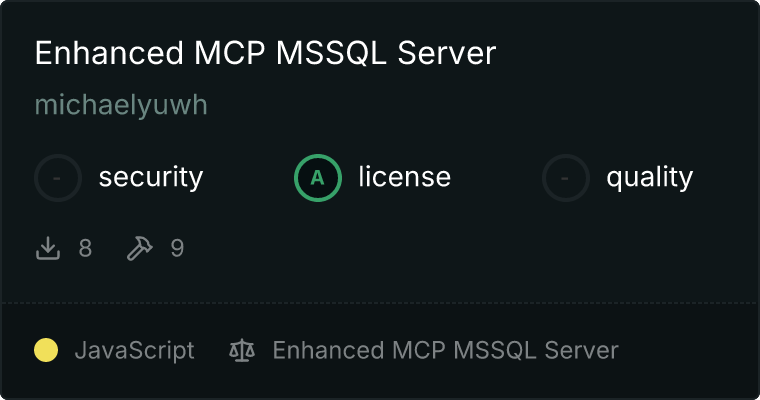Open the michaelyuwh author profile link
The image size is (760, 400).
coord(121,105)
